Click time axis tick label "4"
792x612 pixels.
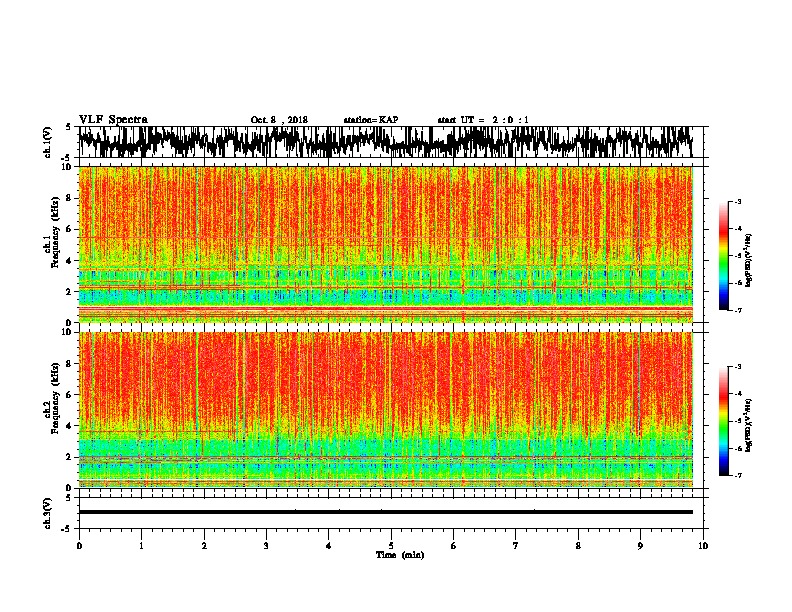[329, 546]
